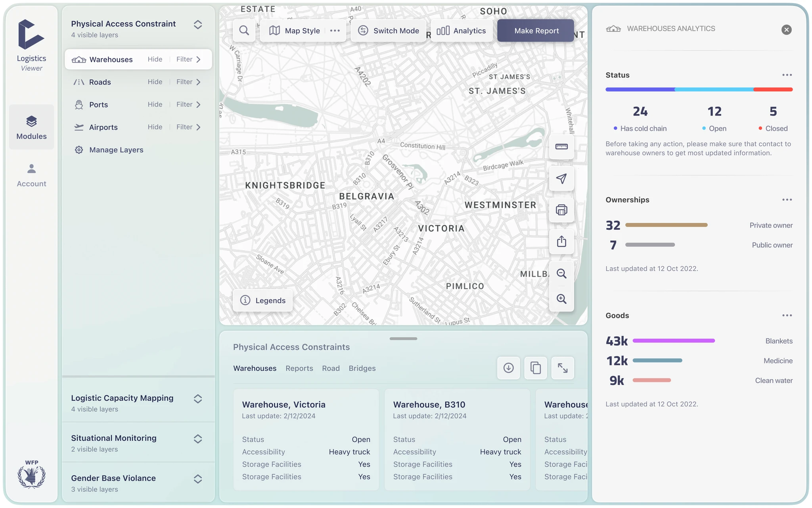Hide the Roads layer
The height and width of the screenshot is (508, 812).
coord(155,82)
